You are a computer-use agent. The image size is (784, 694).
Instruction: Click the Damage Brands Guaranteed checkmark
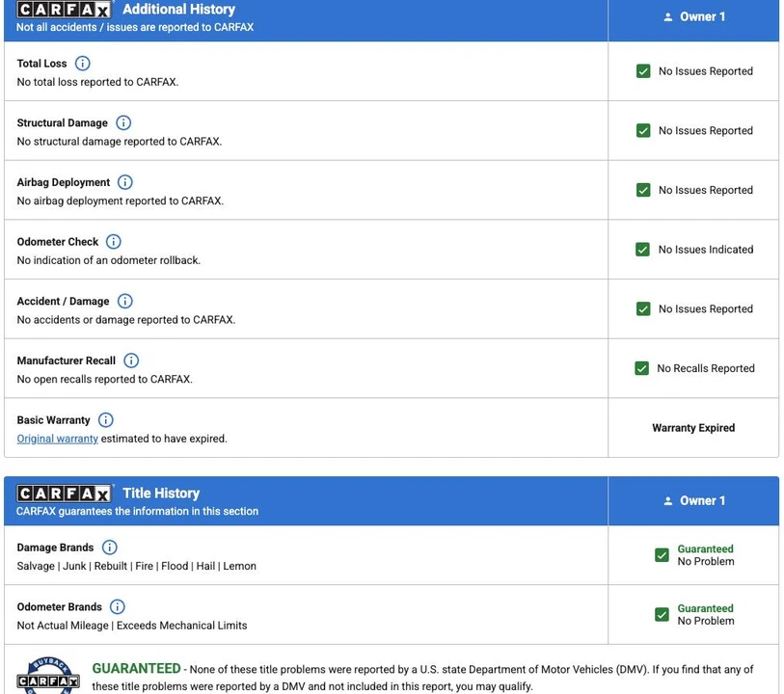(x=662, y=555)
